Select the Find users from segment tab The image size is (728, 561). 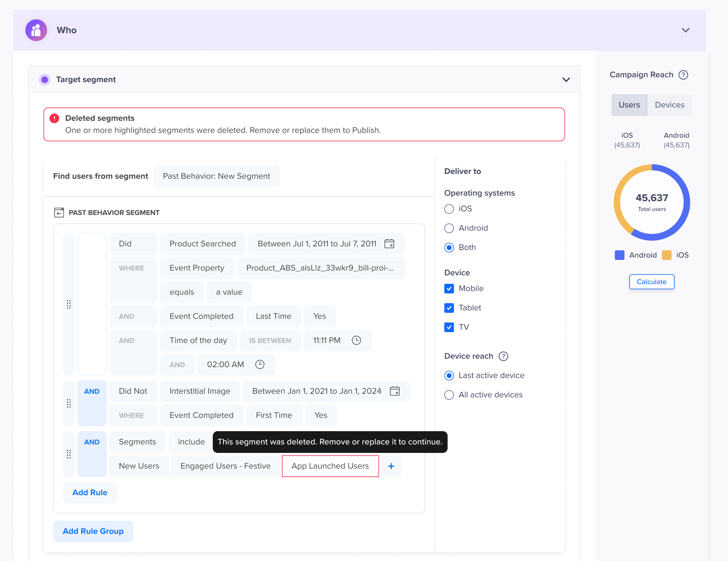[101, 176]
